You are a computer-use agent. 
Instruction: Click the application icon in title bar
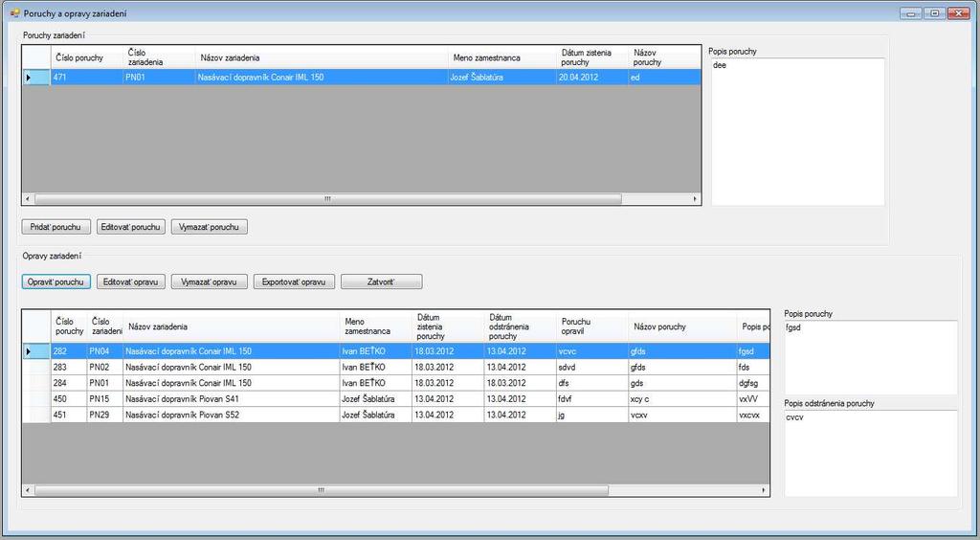15,13
